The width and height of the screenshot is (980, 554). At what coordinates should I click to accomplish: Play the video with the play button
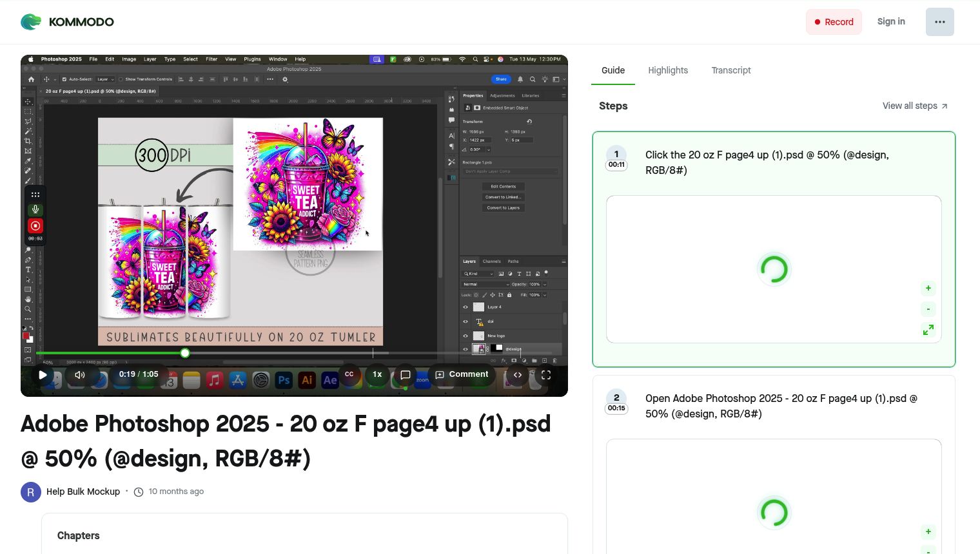(x=43, y=374)
